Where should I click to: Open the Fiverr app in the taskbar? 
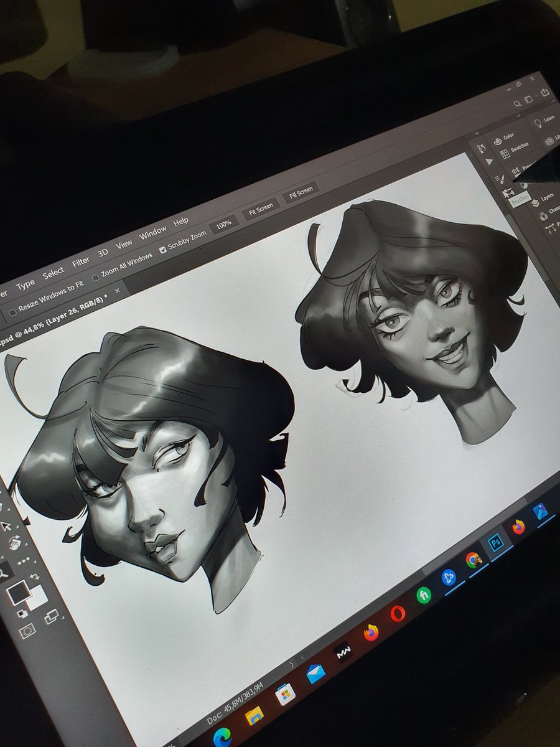coord(424,595)
